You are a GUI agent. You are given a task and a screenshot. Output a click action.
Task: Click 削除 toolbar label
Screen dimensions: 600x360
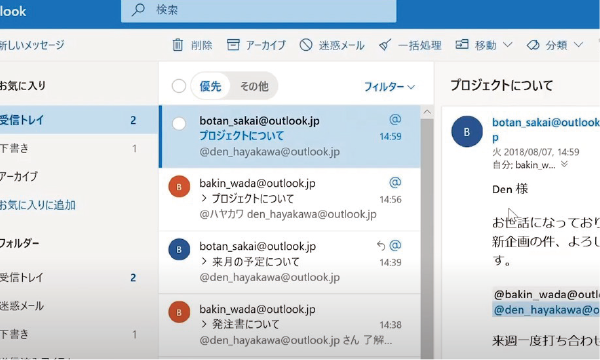(x=201, y=46)
